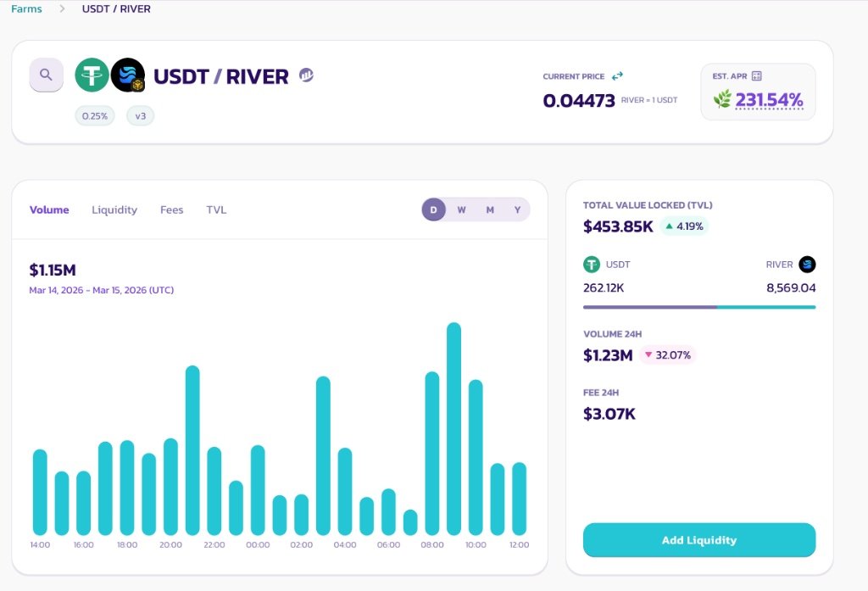The width and height of the screenshot is (868, 591).
Task: Switch to the Liquidity tab
Action: pyautogui.click(x=114, y=210)
